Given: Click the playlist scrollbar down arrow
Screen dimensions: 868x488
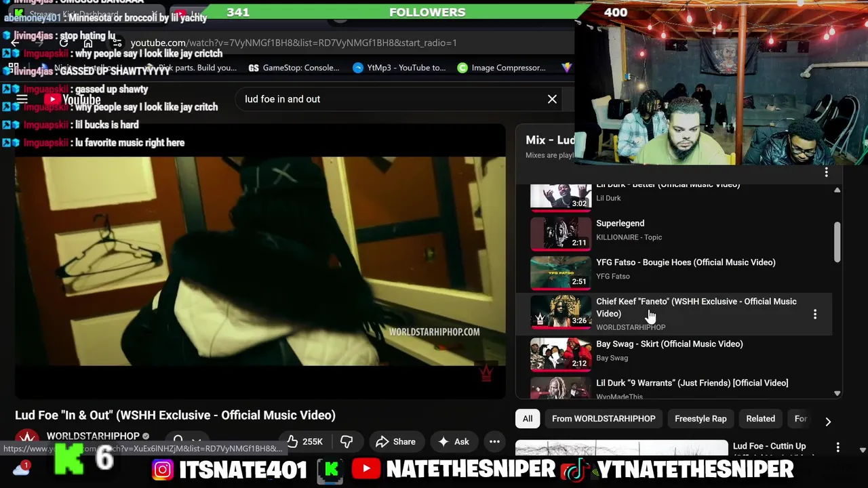Looking at the screenshot, I should point(837,393).
